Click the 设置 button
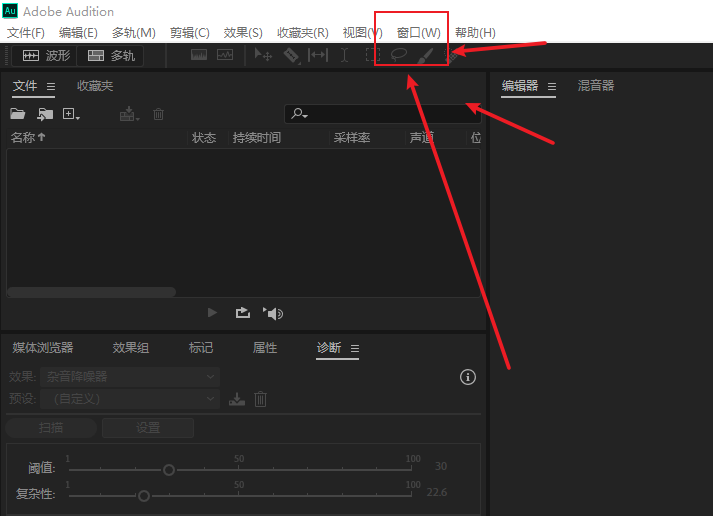Screen dimensions: 713x516 point(148,428)
